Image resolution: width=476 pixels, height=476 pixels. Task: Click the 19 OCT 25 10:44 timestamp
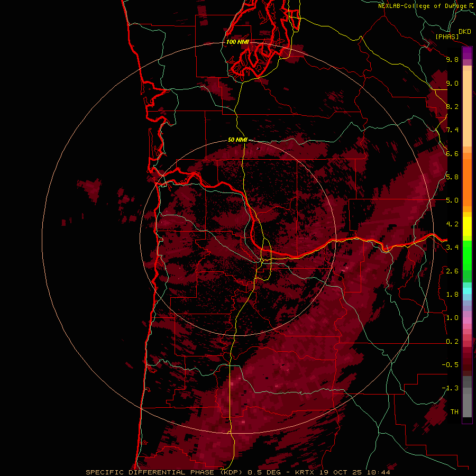point(355,472)
